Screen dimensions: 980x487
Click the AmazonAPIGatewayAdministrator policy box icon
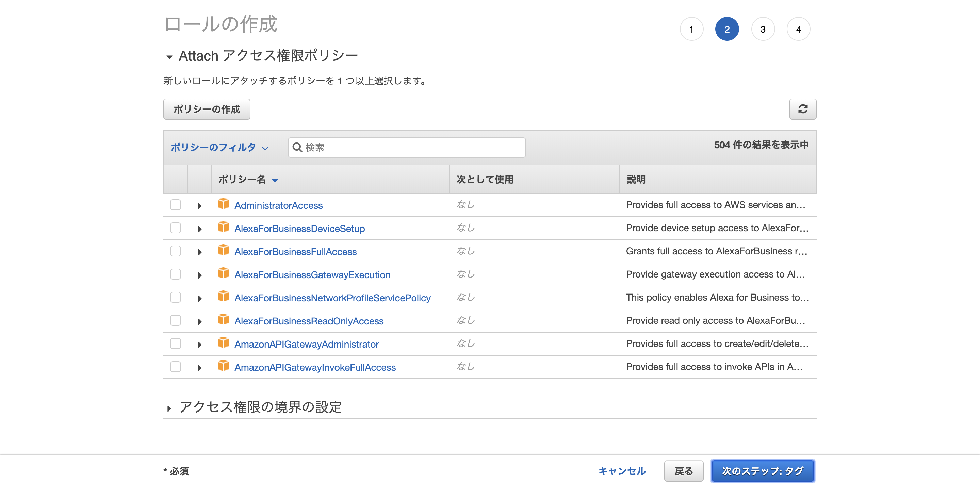click(223, 343)
